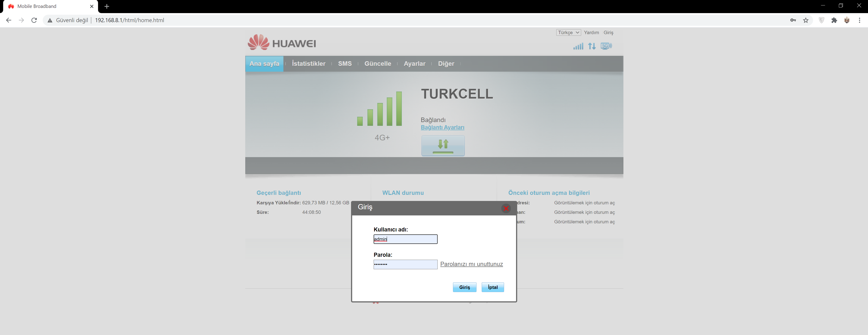
Task: Click browser back arrow
Action: click(x=9, y=20)
